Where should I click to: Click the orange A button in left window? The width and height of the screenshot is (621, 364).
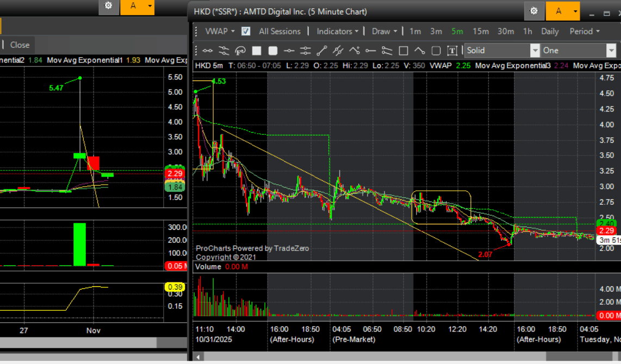click(133, 6)
